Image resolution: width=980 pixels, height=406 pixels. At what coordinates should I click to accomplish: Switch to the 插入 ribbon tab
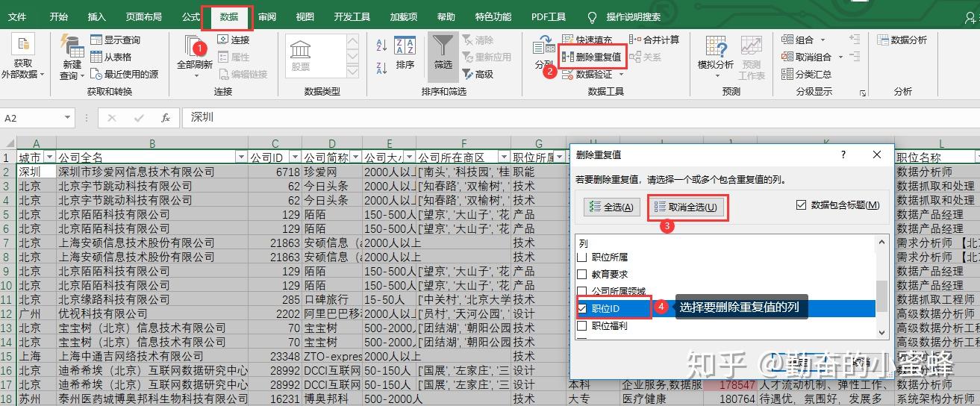coord(96,16)
